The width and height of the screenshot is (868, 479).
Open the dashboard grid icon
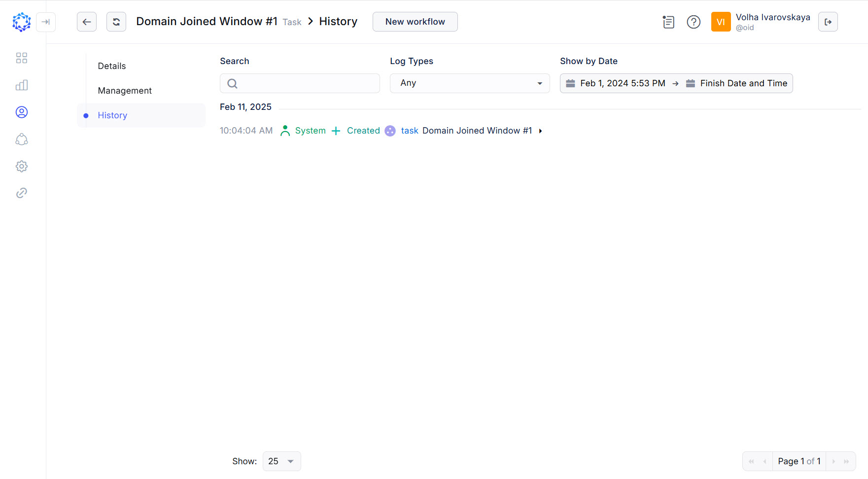click(22, 58)
